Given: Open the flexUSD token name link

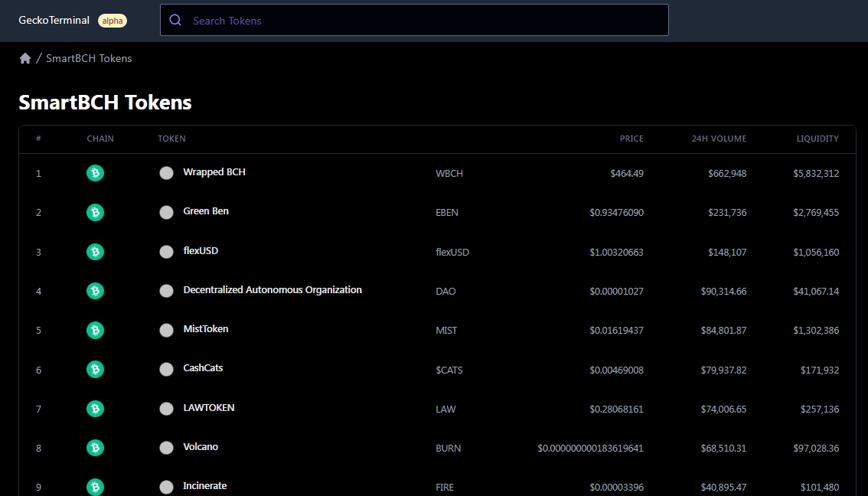Looking at the screenshot, I should pos(201,251).
